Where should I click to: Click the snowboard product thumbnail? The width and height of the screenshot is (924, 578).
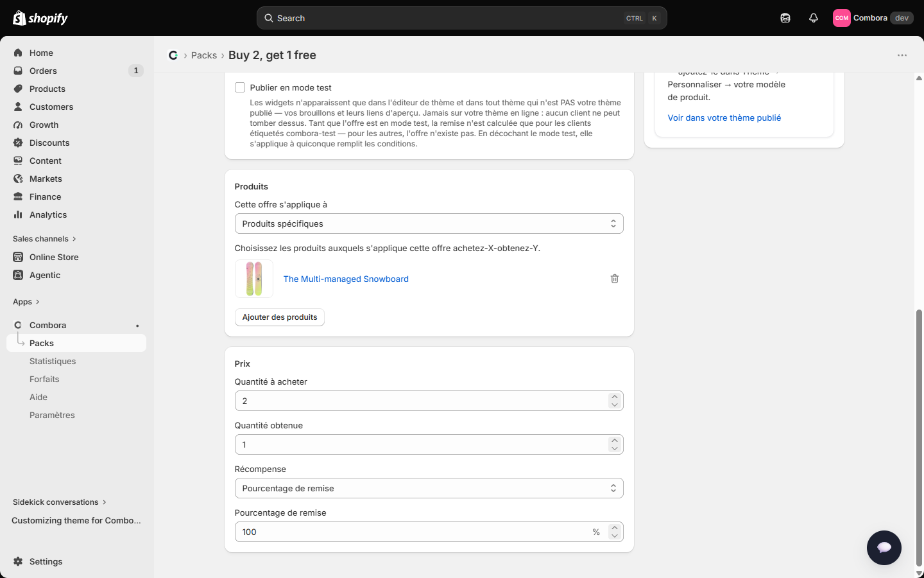pyautogui.click(x=254, y=279)
